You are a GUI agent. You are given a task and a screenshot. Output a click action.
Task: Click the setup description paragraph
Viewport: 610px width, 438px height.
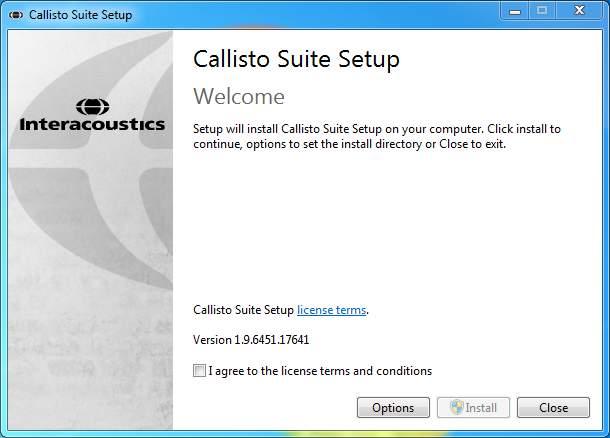coord(377,136)
